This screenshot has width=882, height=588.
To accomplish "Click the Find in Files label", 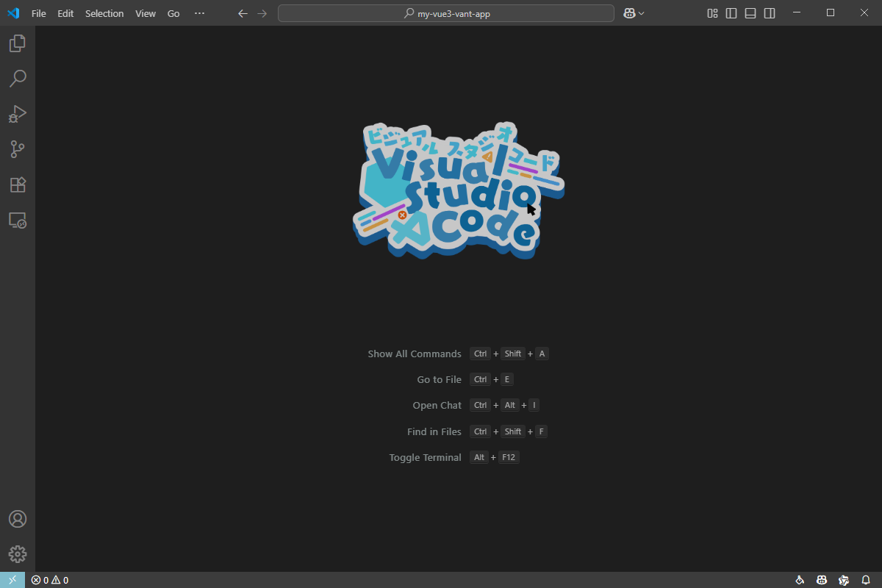I will (x=434, y=431).
